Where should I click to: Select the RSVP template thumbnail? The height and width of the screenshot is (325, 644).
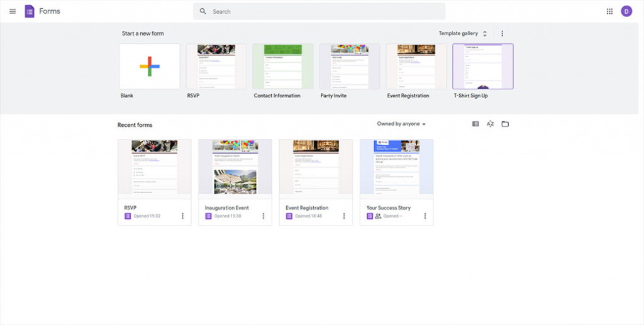(x=216, y=67)
